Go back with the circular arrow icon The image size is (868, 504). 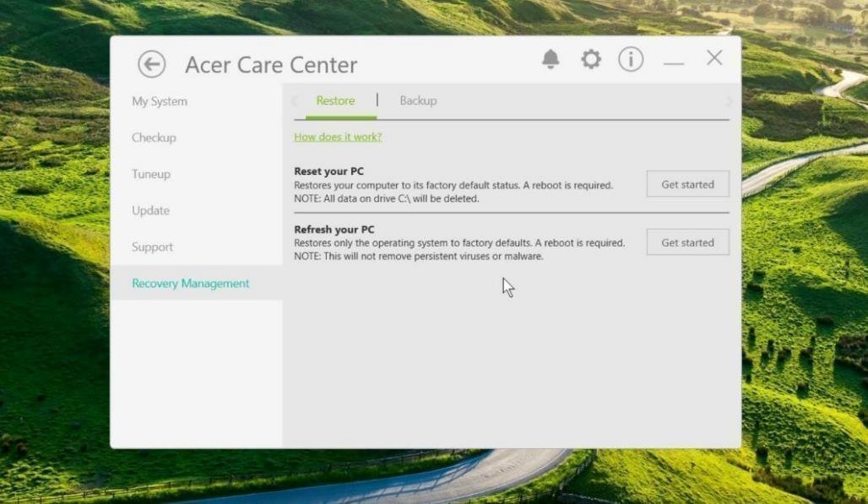pos(152,64)
